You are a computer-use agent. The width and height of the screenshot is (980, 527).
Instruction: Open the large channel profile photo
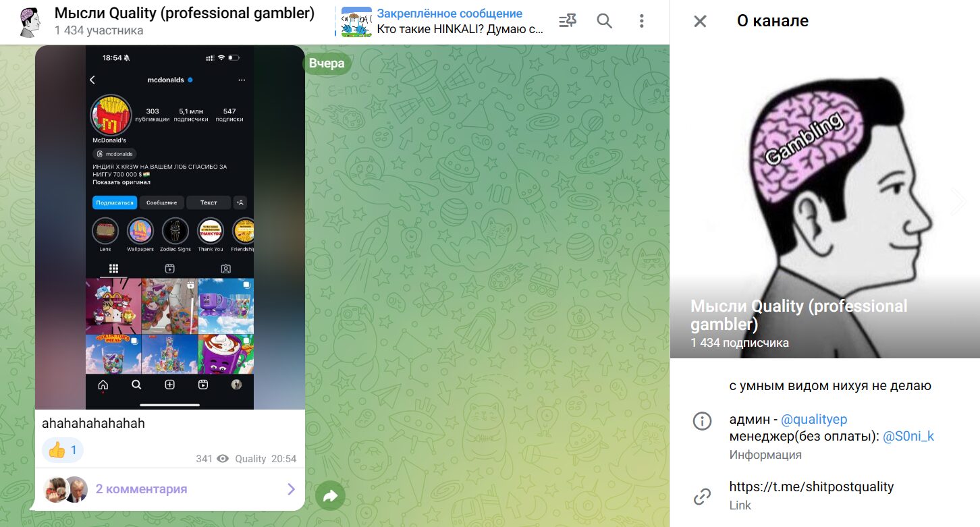pyautogui.click(x=825, y=201)
